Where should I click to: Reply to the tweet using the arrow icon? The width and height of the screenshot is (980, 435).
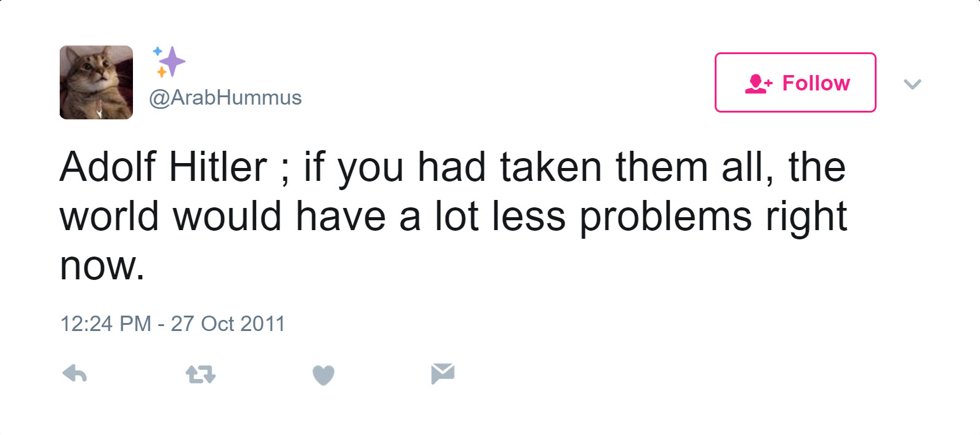click(74, 373)
